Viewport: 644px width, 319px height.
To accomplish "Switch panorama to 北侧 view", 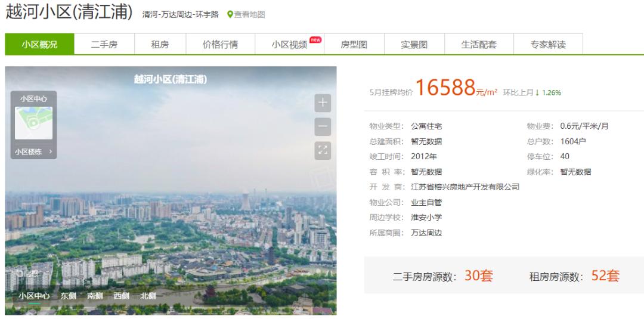I will pyautogui.click(x=148, y=296).
